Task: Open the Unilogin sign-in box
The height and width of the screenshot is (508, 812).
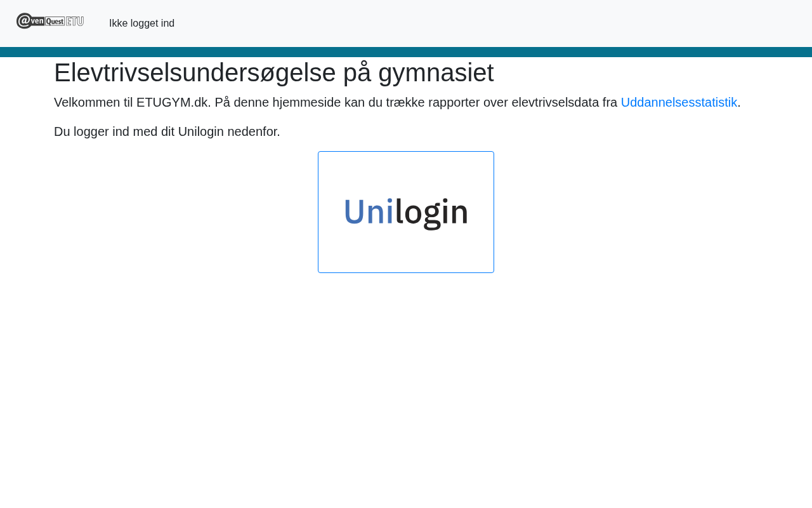Action: tap(406, 212)
